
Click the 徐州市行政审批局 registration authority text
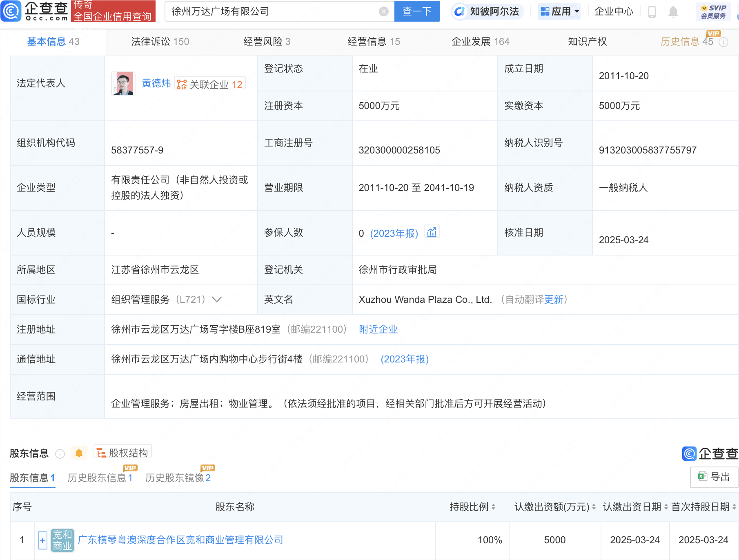pos(398,270)
